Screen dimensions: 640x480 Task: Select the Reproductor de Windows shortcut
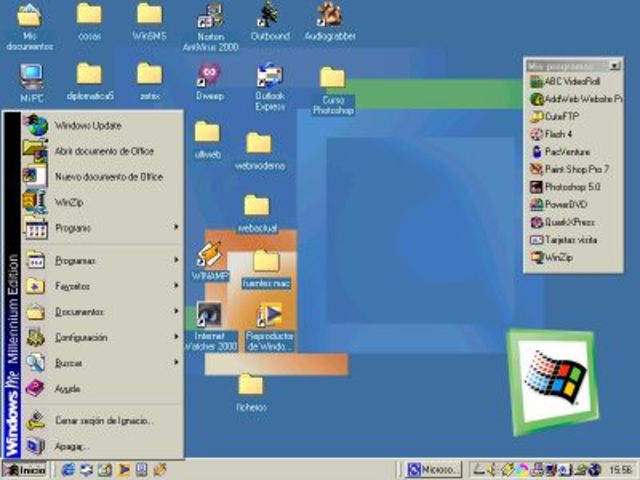click(x=269, y=327)
